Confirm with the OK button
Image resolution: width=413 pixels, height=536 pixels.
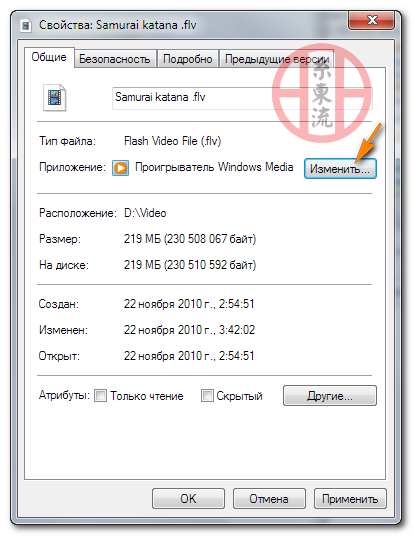tap(188, 498)
